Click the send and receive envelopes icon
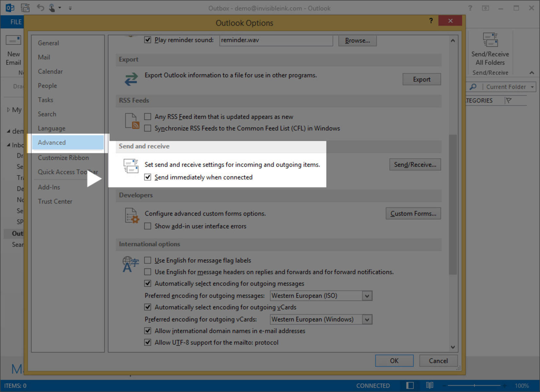Screen dimensions: 540x392 131,166
